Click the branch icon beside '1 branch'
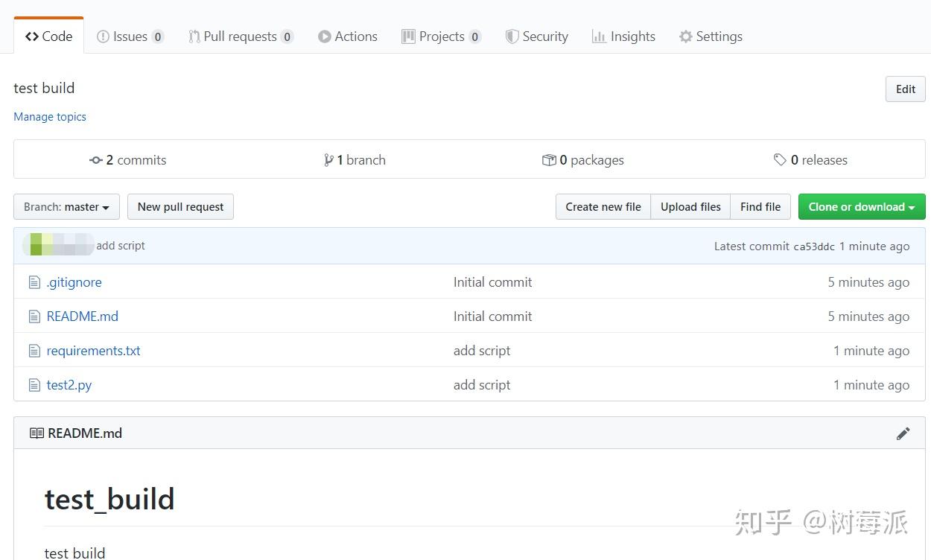The height and width of the screenshot is (560, 931). pyautogui.click(x=329, y=159)
